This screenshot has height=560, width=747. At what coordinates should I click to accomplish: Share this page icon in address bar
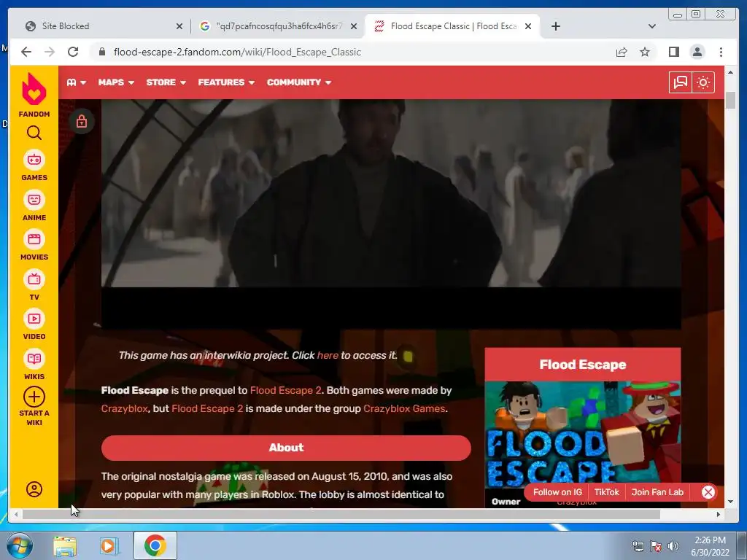[622, 52]
